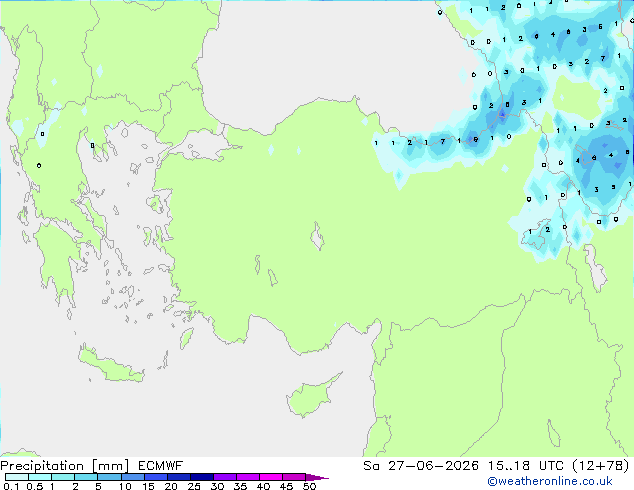
Task: Click the 0.5–1 mm legend color swatch
Action: pos(40,477)
